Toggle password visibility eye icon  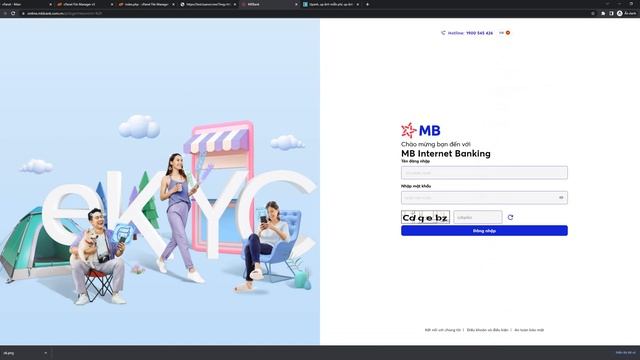pyautogui.click(x=561, y=198)
